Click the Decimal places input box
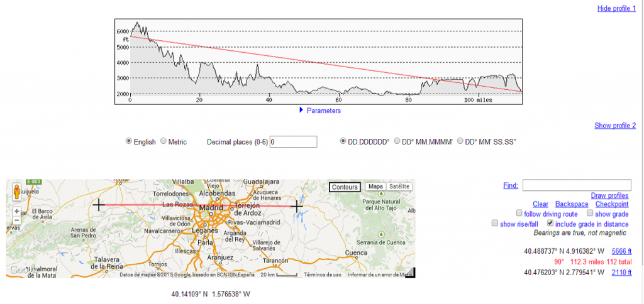The height and width of the screenshot is (304, 644). 294,142
